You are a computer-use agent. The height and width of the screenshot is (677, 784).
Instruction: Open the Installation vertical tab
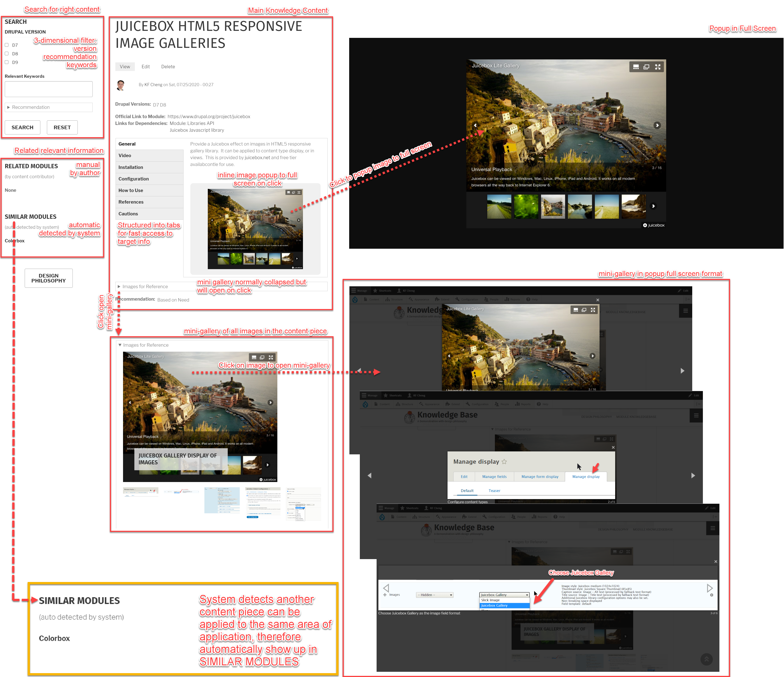pos(150,167)
